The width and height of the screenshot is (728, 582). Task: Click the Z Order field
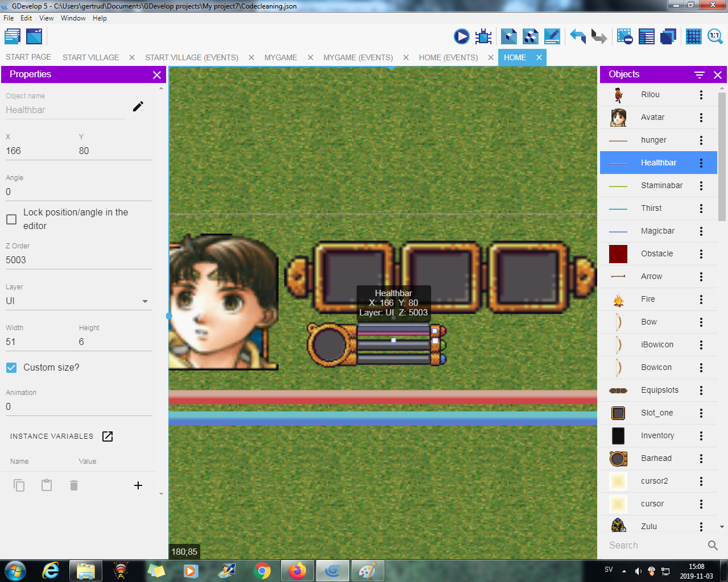78,260
